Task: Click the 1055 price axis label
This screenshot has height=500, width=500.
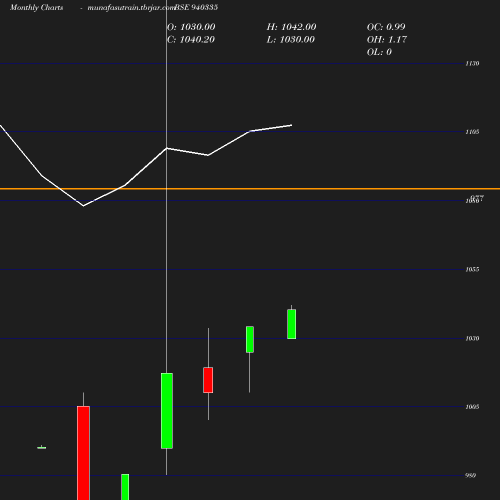Action: [x=472, y=269]
